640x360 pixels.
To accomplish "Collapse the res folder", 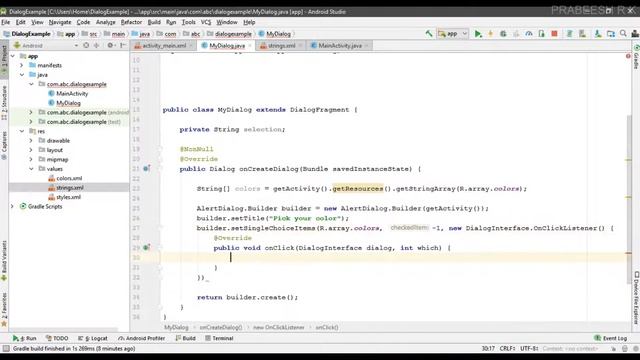I will (x=22, y=131).
